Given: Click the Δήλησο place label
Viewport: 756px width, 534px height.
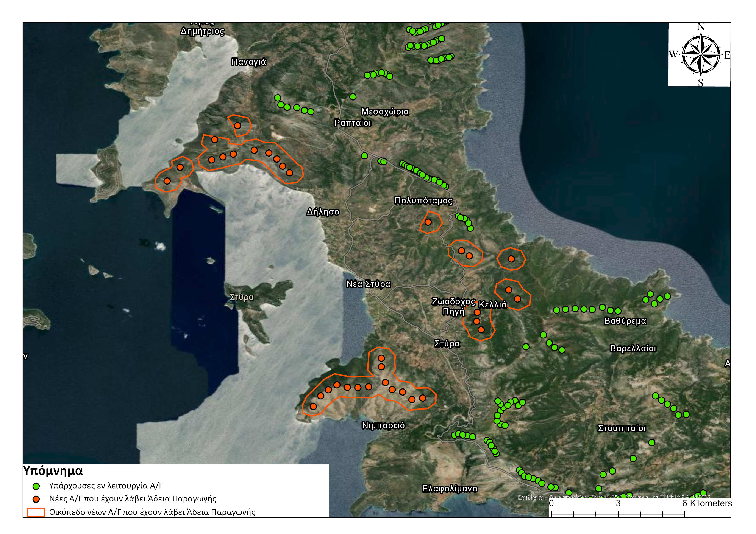Looking at the screenshot, I should click(323, 212).
